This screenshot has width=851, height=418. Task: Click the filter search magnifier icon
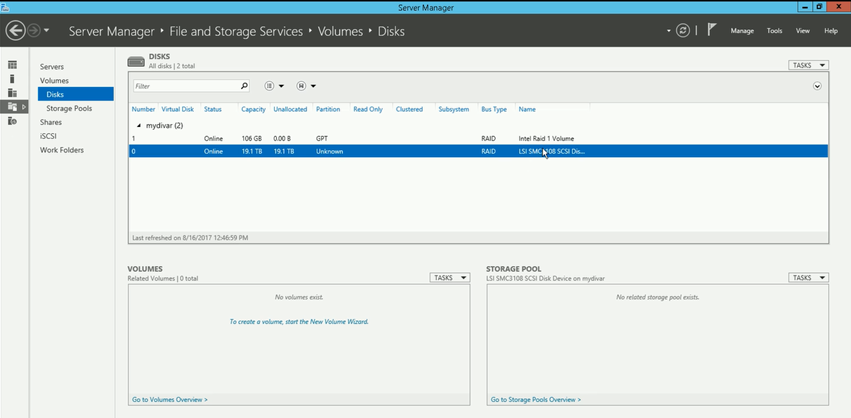coord(244,86)
